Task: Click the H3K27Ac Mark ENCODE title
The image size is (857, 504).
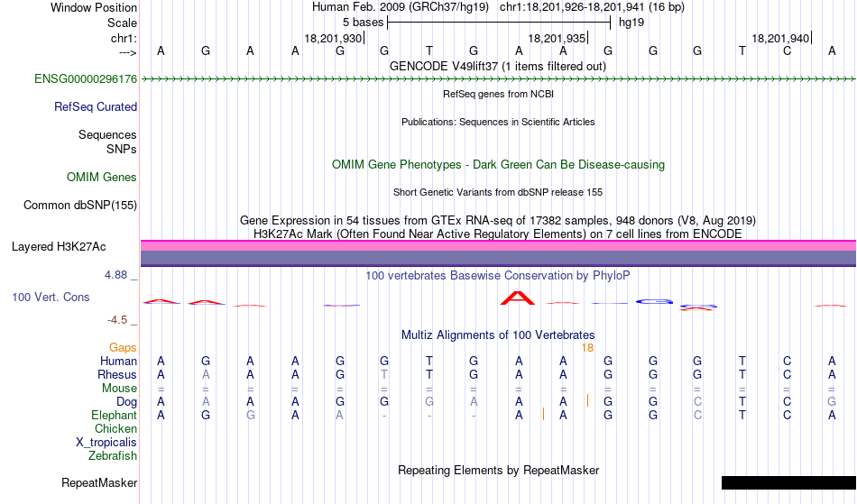Action: tap(498, 234)
